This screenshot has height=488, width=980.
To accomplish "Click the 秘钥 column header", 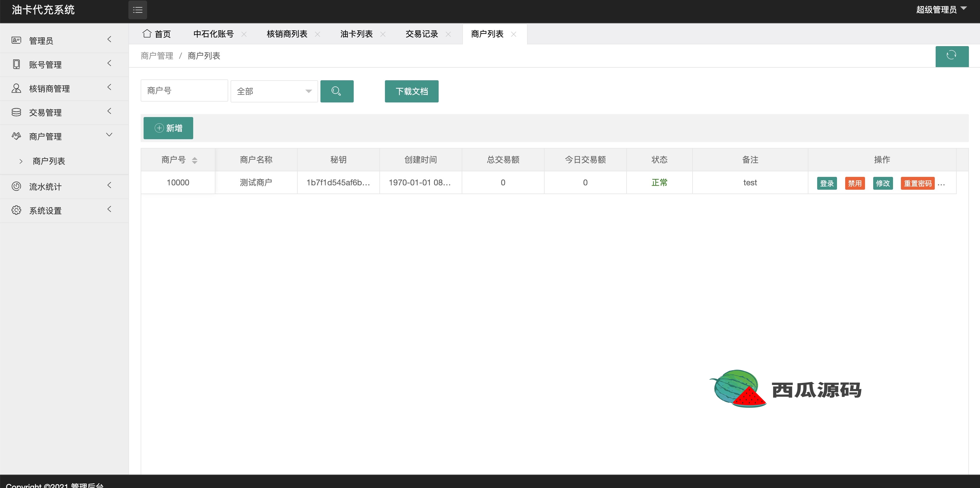I will click(338, 160).
